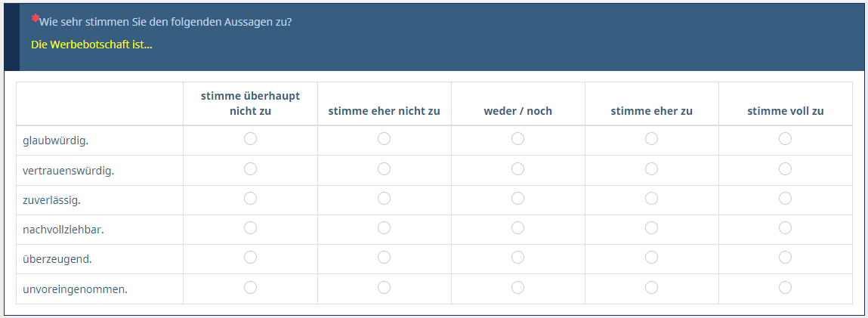868x318 pixels.
Task: Pick 'stimme überhaupt nicht zu' for zuverlässig
Action: click(x=250, y=198)
